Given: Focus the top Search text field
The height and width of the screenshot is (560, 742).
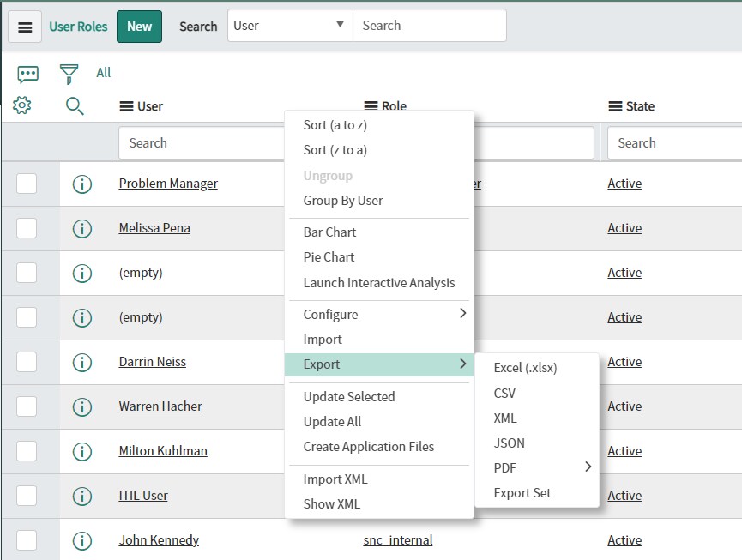Looking at the screenshot, I should 429,26.
